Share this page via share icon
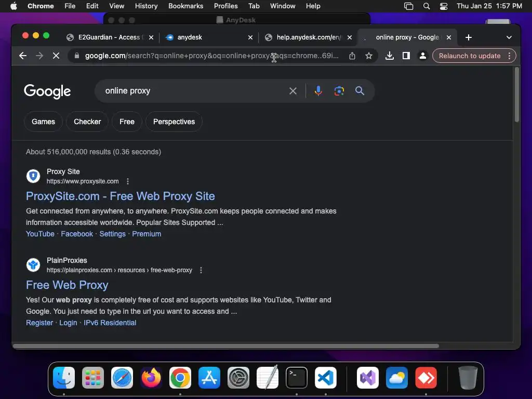Screen dimensions: 532x399 coord(352,56)
